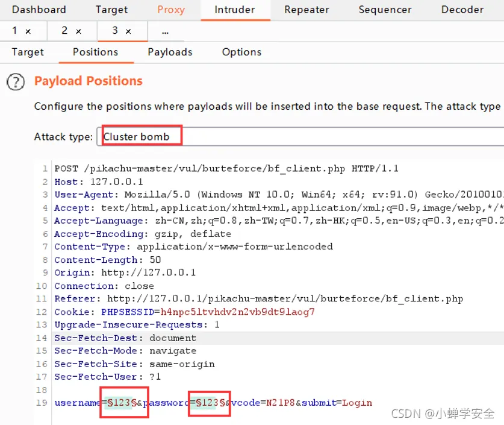Click the vcode value N21P8
The height and width of the screenshot is (425, 504).
tap(281, 403)
